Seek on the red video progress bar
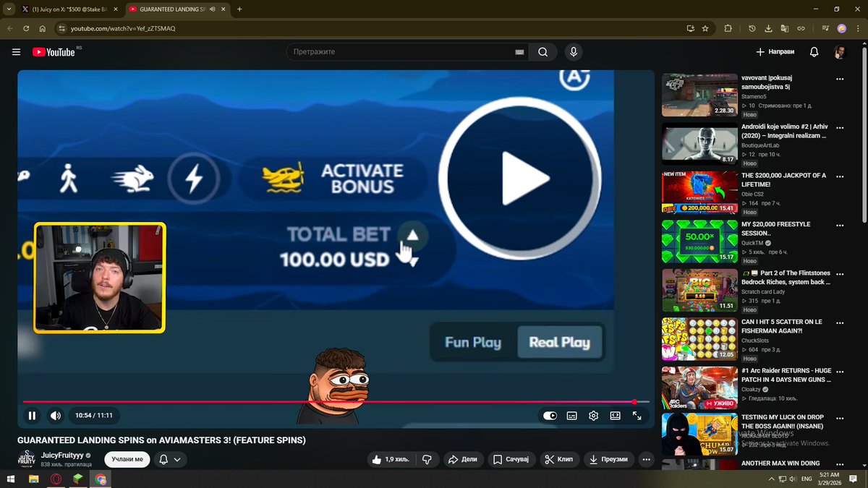 (336, 402)
